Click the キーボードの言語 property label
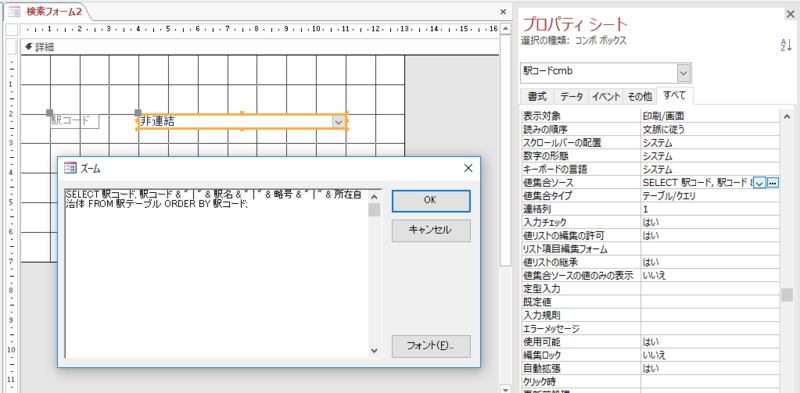The image size is (800, 393). click(554, 169)
